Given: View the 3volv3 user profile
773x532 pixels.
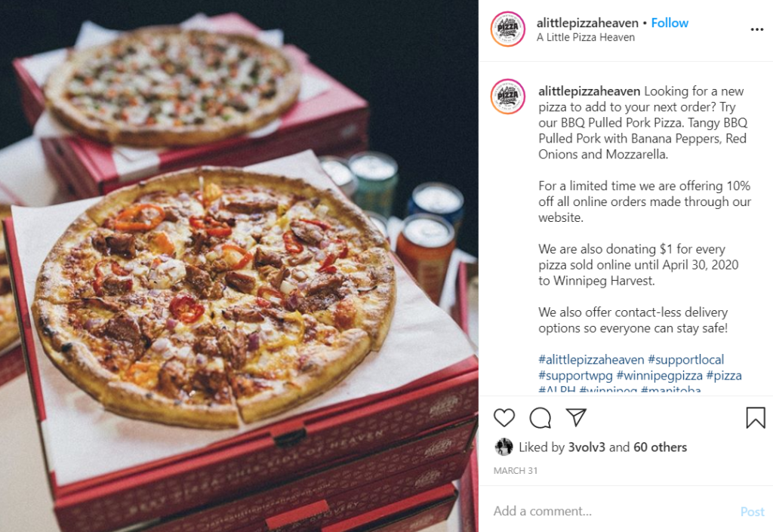Looking at the screenshot, I should tap(587, 447).
